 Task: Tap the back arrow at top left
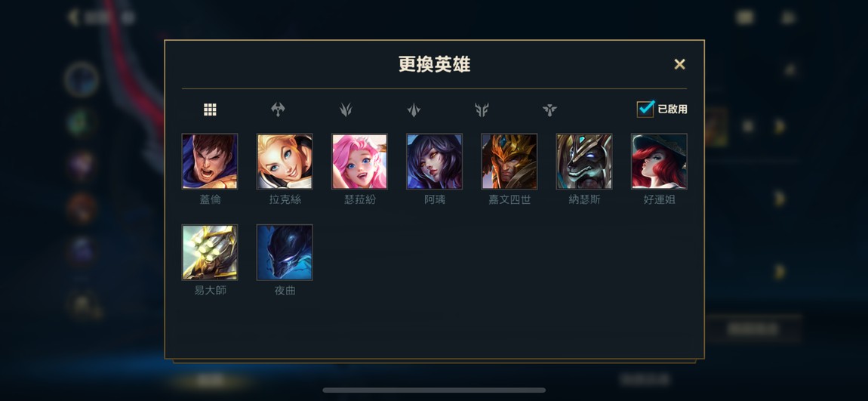[x=72, y=17]
